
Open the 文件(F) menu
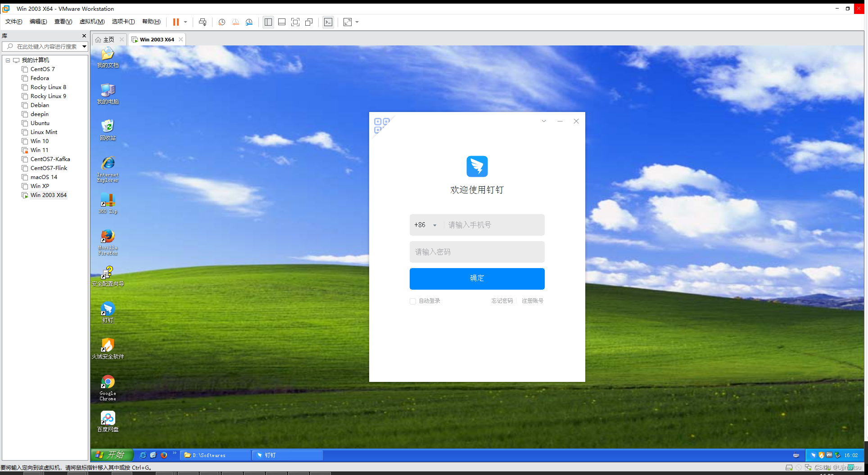pos(14,22)
